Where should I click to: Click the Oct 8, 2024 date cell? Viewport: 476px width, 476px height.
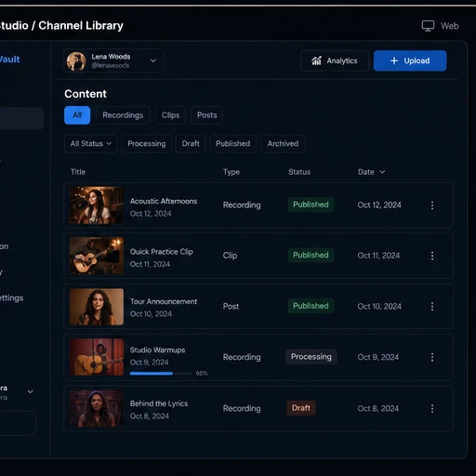coord(377,408)
